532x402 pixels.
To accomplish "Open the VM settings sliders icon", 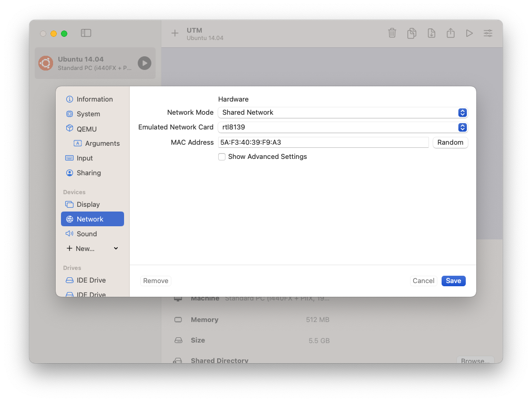I will 488,33.
